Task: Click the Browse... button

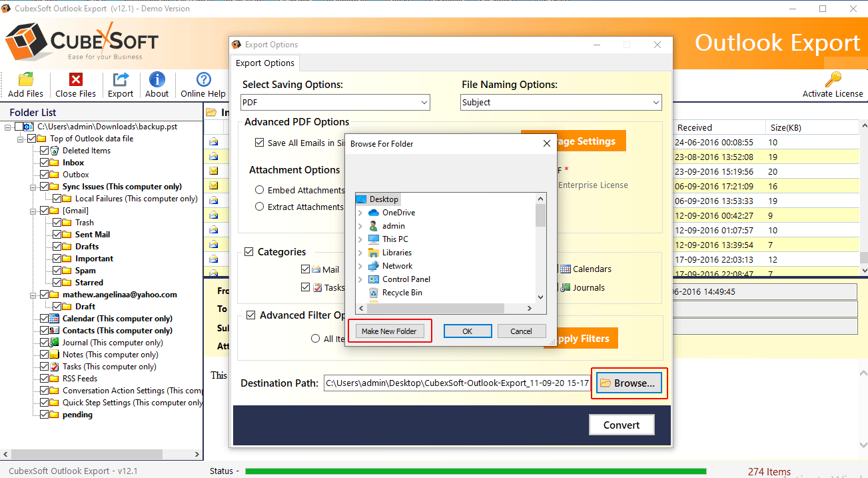Action: [629, 383]
